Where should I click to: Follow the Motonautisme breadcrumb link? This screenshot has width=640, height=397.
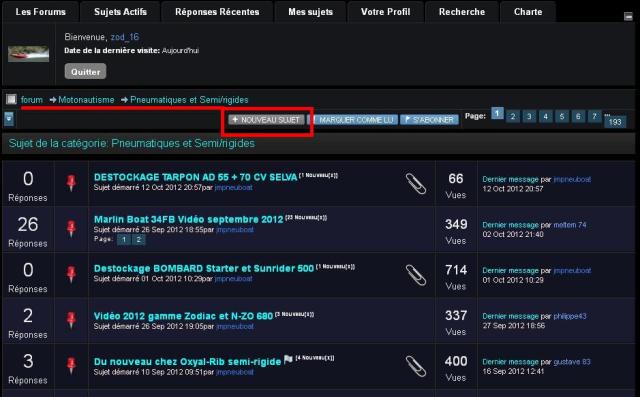[86, 100]
